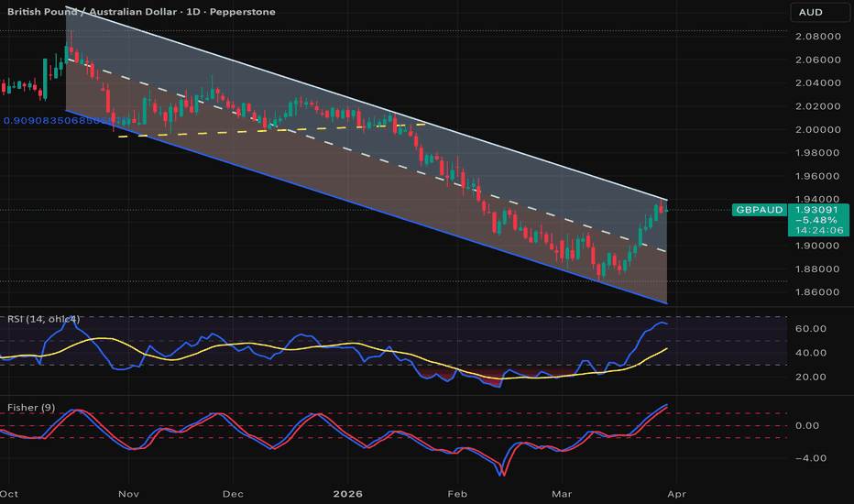Select the 1.86000 price scale label
854x504 pixels.
point(818,292)
